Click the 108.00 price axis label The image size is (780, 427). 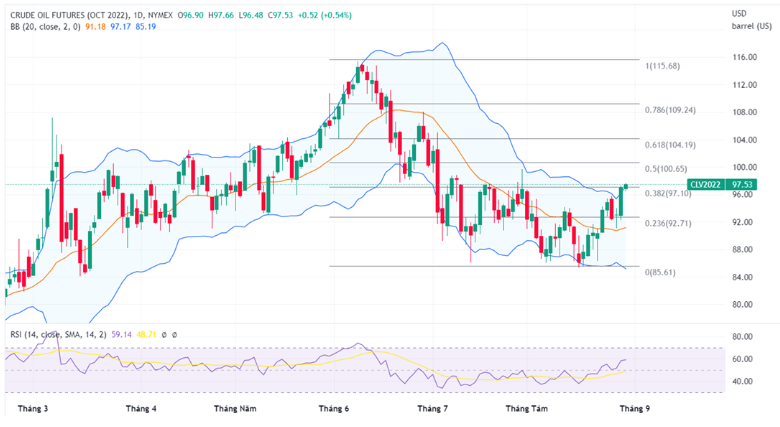[x=745, y=112]
